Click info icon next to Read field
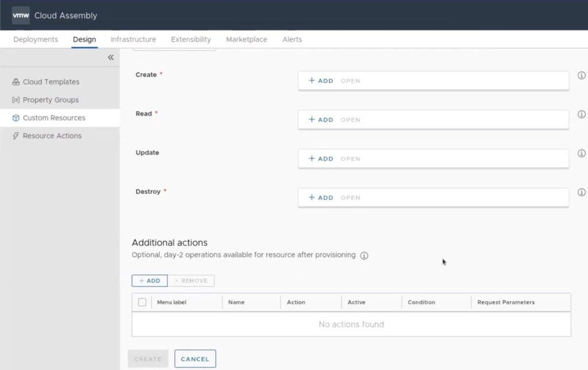 tap(581, 114)
